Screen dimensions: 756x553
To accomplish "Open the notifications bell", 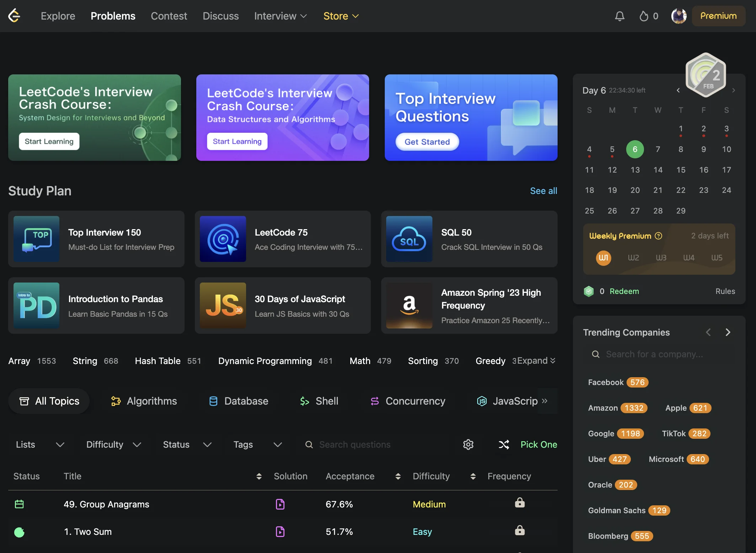I will click(620, 16).
